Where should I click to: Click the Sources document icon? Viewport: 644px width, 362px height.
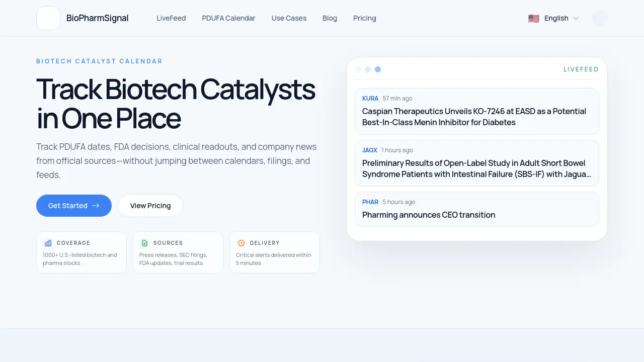144,243
